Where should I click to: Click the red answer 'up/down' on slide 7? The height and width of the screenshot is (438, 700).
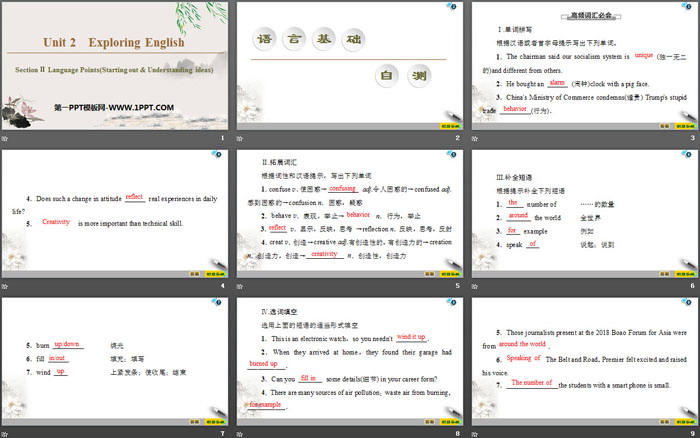pos(67,344)
